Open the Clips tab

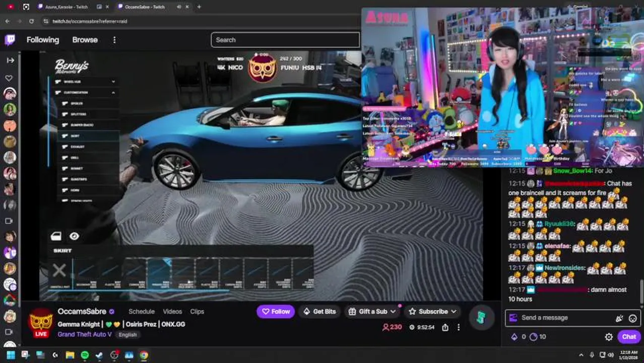click(197, 312)
